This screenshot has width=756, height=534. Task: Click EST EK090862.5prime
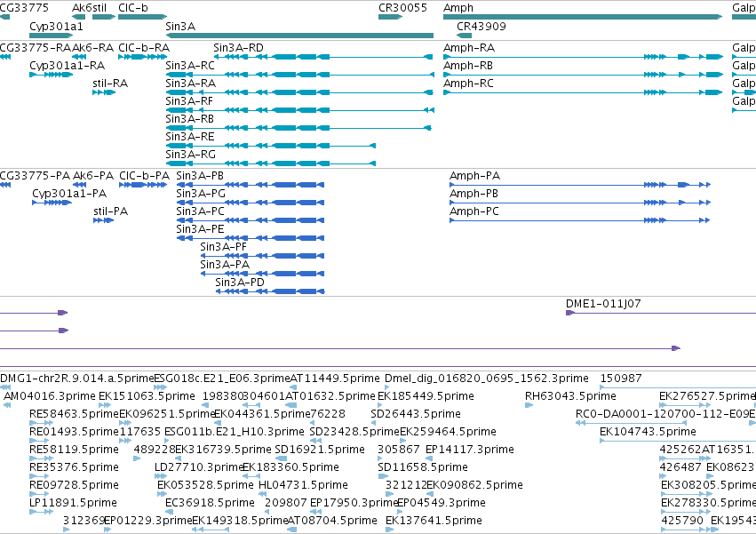[x=430, y=494]
